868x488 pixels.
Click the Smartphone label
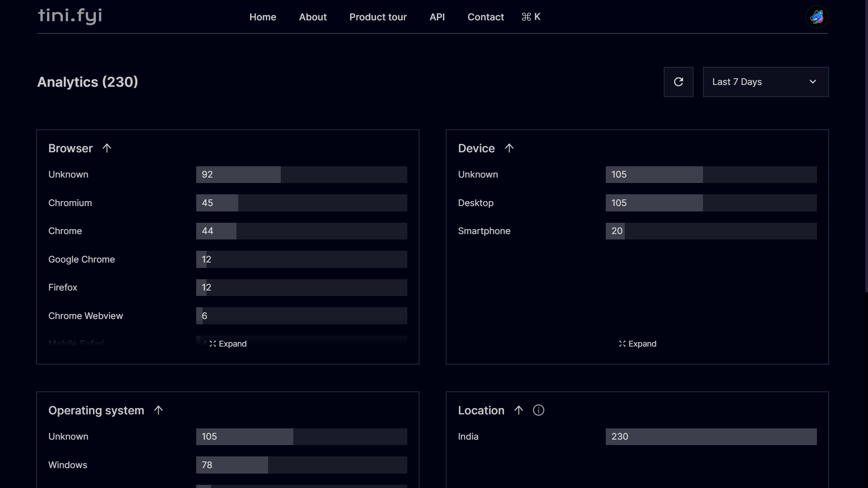(x=484, y=231)
